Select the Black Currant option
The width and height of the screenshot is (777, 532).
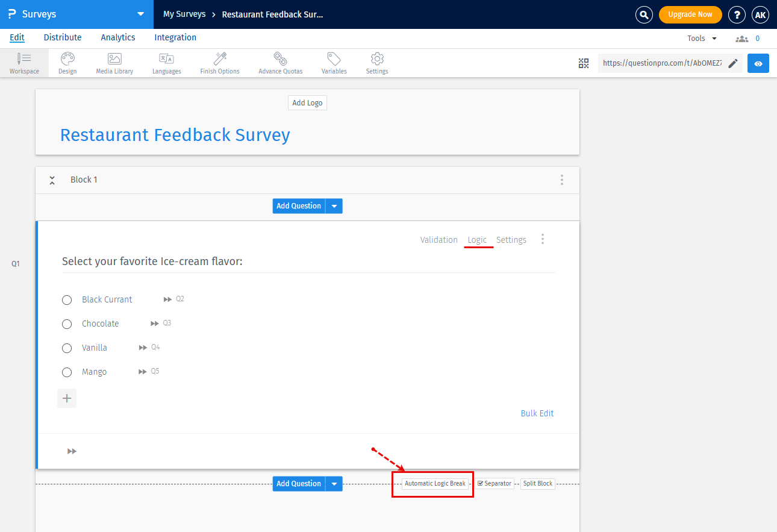pyautogui.click(x=67, y=299)
